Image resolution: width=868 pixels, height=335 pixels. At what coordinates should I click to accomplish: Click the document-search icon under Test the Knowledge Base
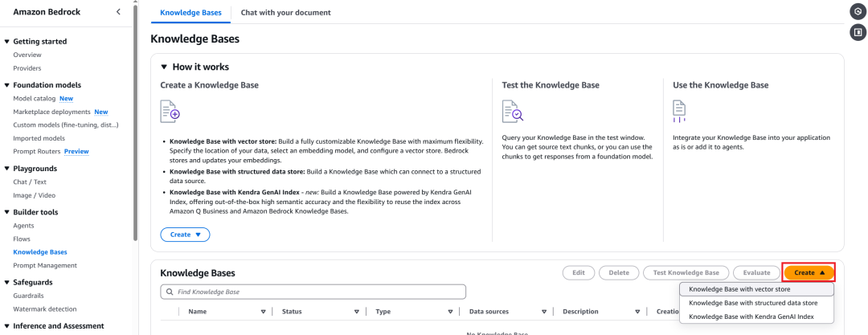512,111
